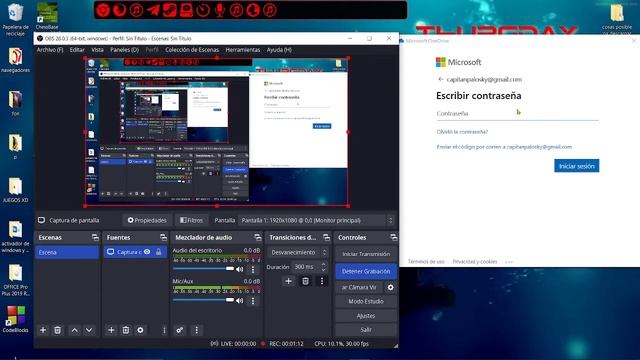The height and width of the screenshot is (360, 640).
Task: Undock the Mezclador de audio panel
Action: [x=258, y=237]
